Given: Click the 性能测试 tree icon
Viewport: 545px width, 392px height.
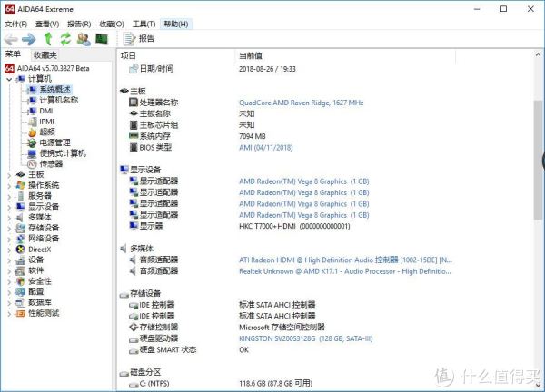Looking at the screenshot, I should pos(21,313).
